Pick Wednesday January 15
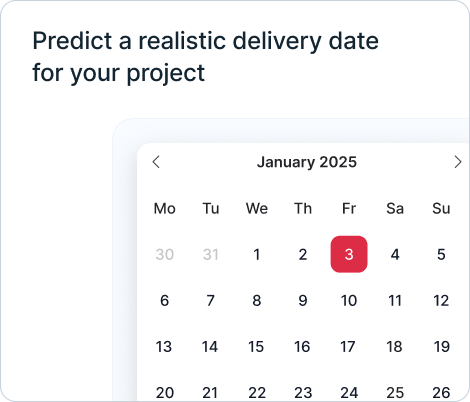 [256, 347]
